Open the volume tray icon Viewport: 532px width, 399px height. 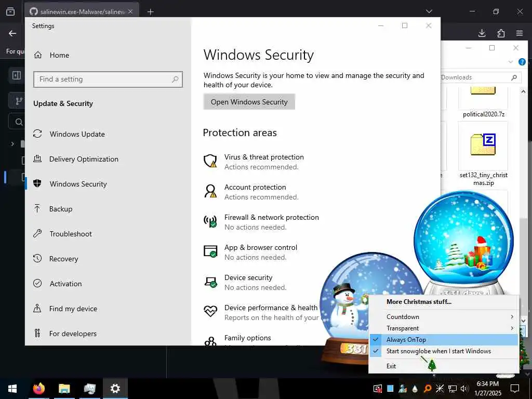point(464,389)
